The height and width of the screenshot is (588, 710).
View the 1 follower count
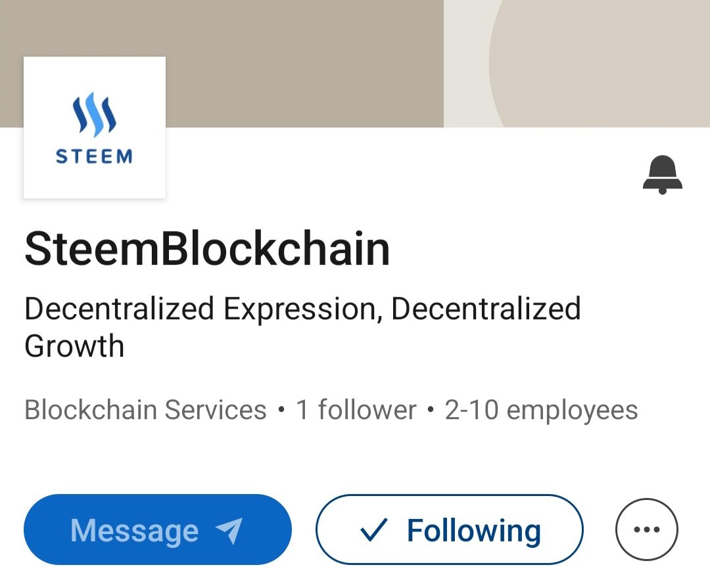(356, 410)
